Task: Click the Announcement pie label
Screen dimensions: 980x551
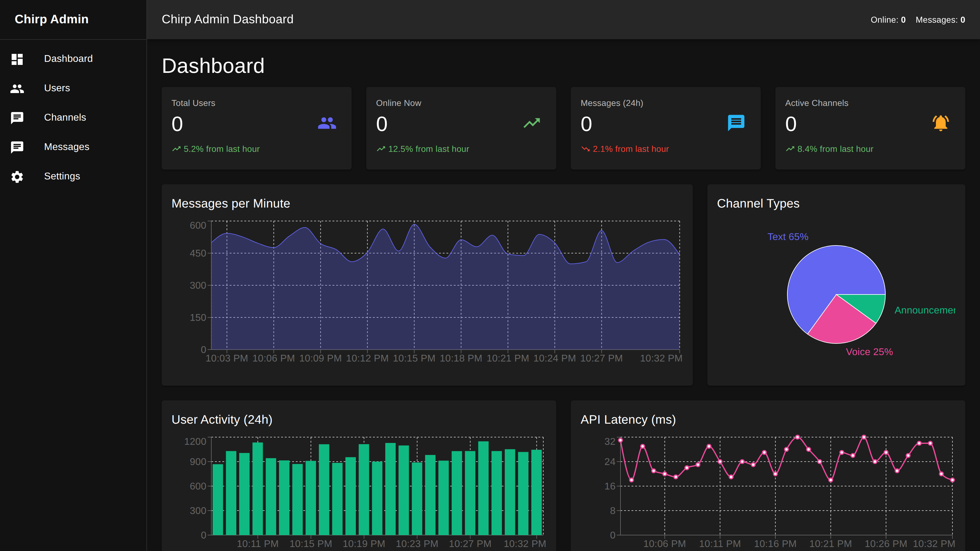Action: pyautogui.click(x=925, y=310)
